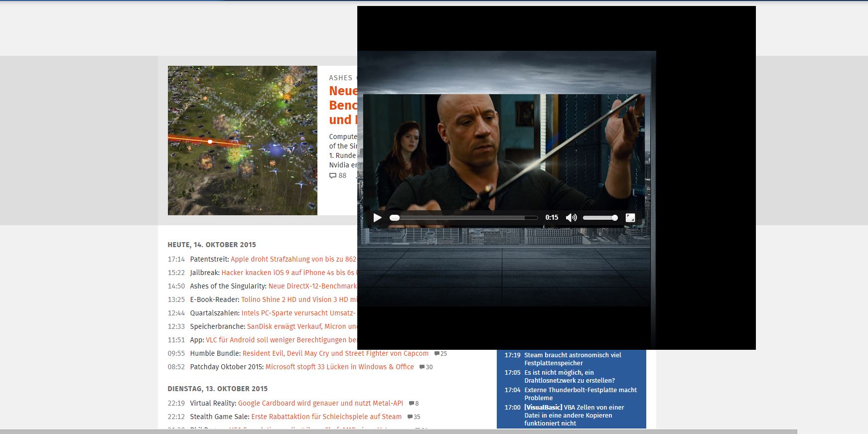
Task: Open the video in fullscreen mode
Action: [x=630, y=218]
